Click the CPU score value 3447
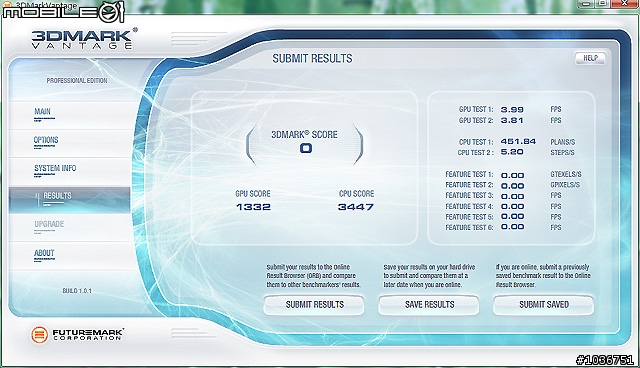 pyautogui.click(x=356, y=207)
